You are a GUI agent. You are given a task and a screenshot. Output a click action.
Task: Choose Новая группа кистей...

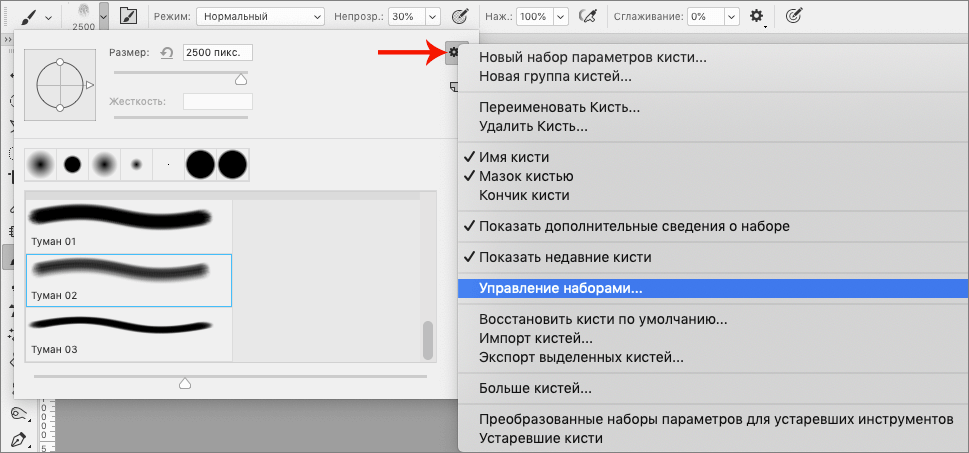(555, 77)
